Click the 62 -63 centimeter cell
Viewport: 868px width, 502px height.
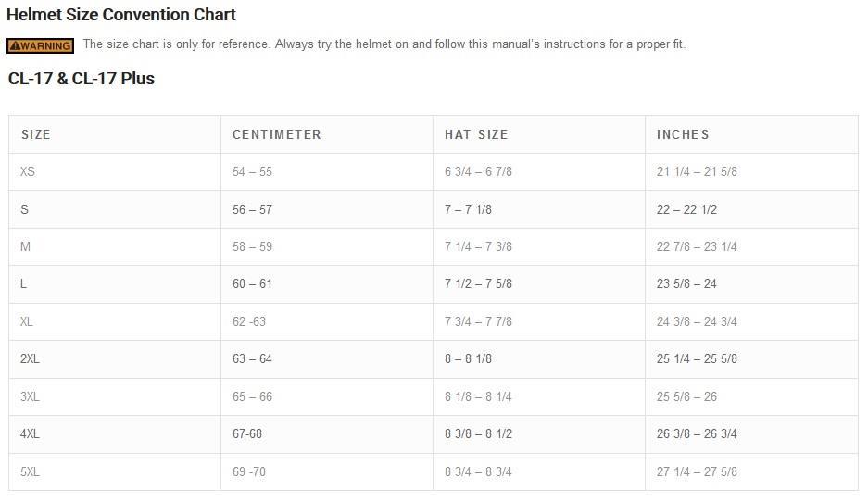(249, 321)
